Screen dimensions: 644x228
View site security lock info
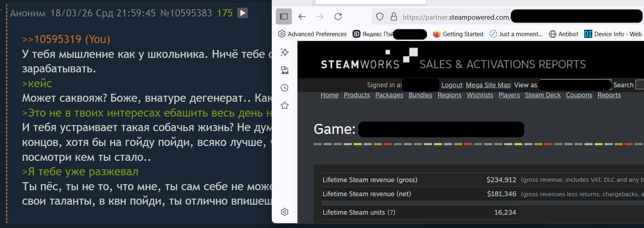coord(394,16)
